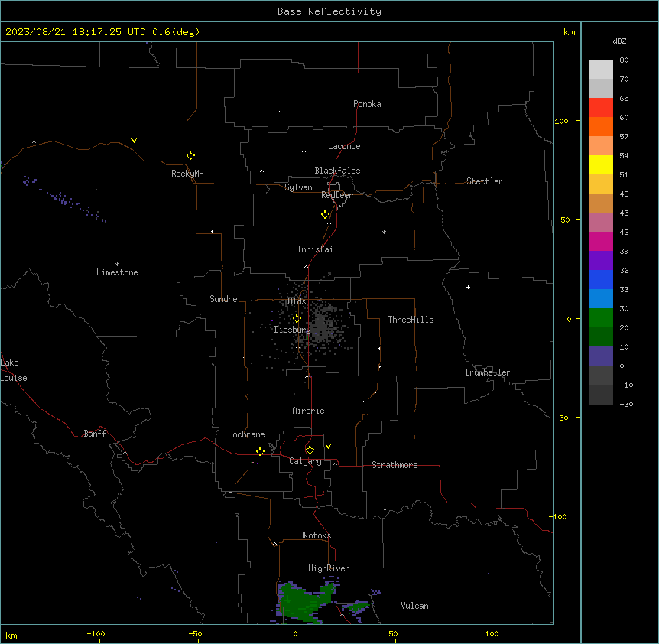Click the Lake Louise label
This screenshot has height=644, width=659.
[x=14, y=370]
